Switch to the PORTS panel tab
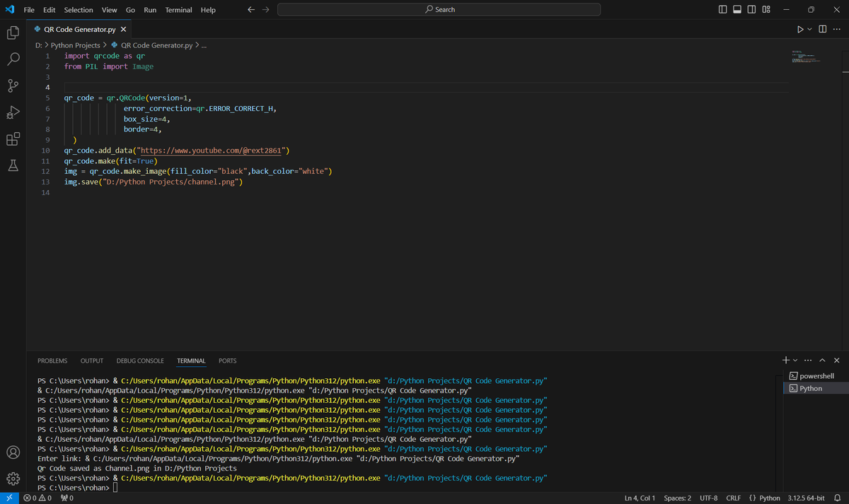Viewport: 849px width, 504px height. (228, 361)
